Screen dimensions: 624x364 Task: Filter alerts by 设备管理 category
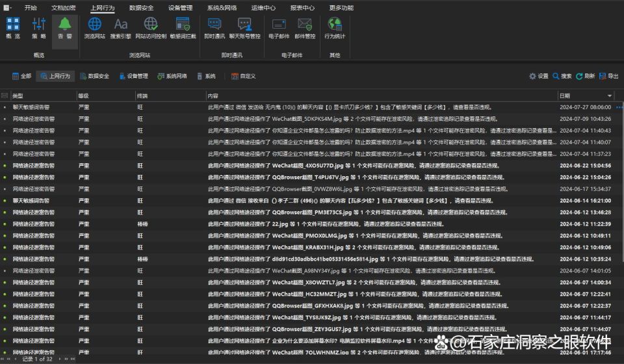point(134,76)
